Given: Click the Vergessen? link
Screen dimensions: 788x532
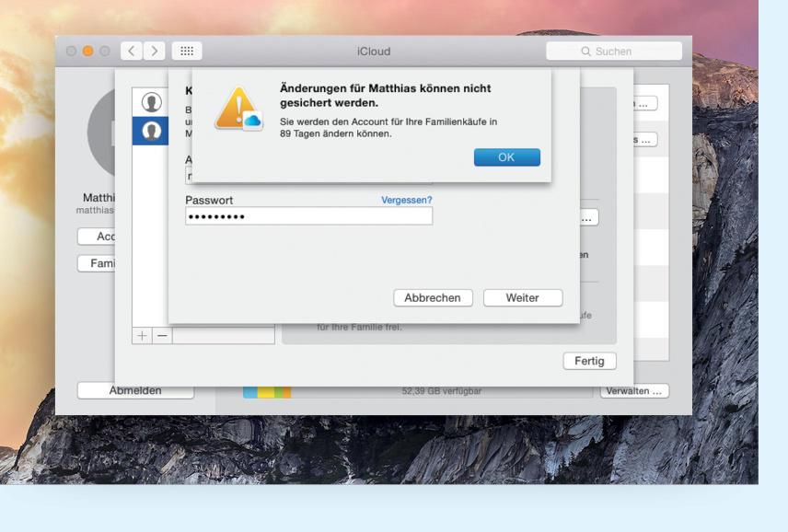Looking at the screenshot, I should click(406, 200).
